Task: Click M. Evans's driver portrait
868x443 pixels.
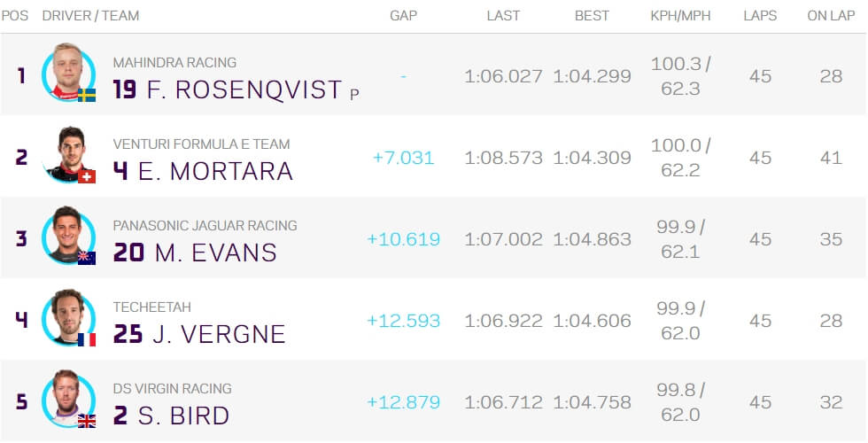Action: click(x=68, y=236)
